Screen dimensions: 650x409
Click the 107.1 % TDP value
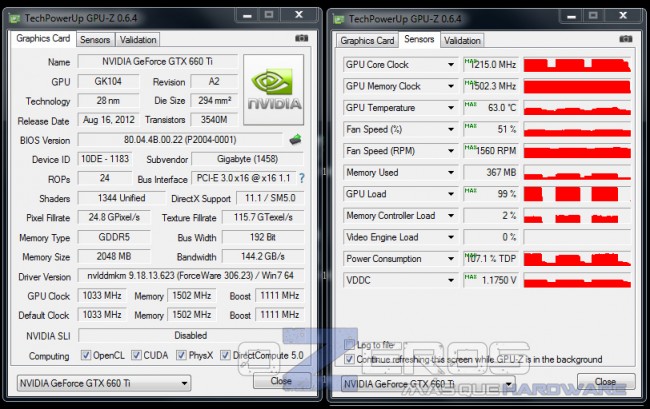[490, 259]
